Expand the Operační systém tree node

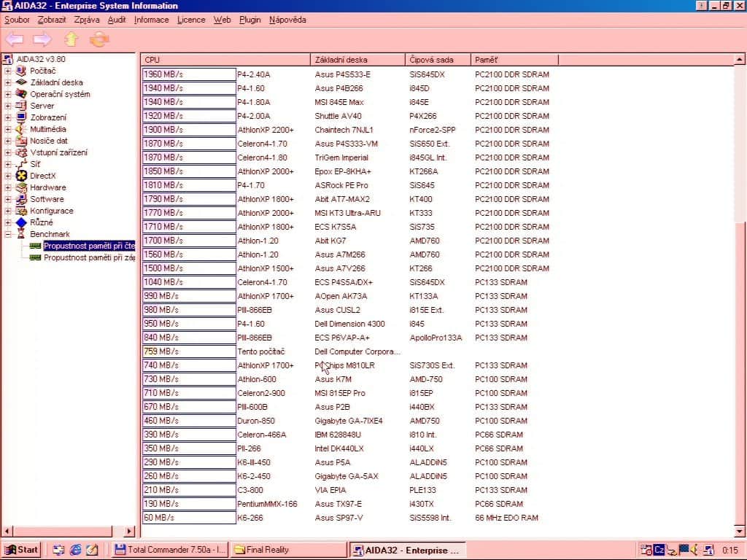point(7,94)
